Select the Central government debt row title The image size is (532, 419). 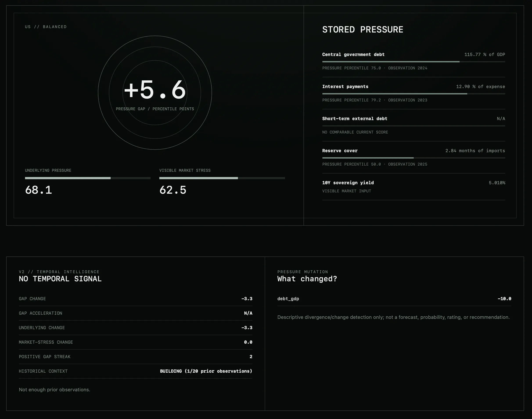(x=353, y=54)
